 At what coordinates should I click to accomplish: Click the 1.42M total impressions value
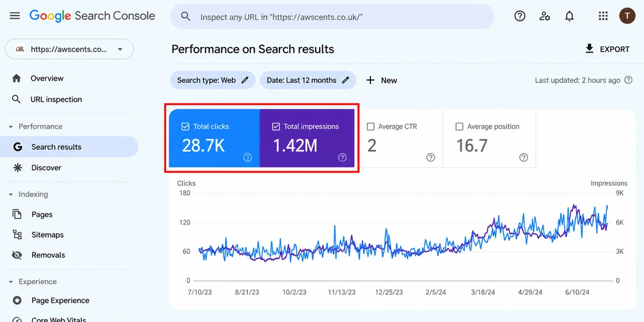click(296, 146)
